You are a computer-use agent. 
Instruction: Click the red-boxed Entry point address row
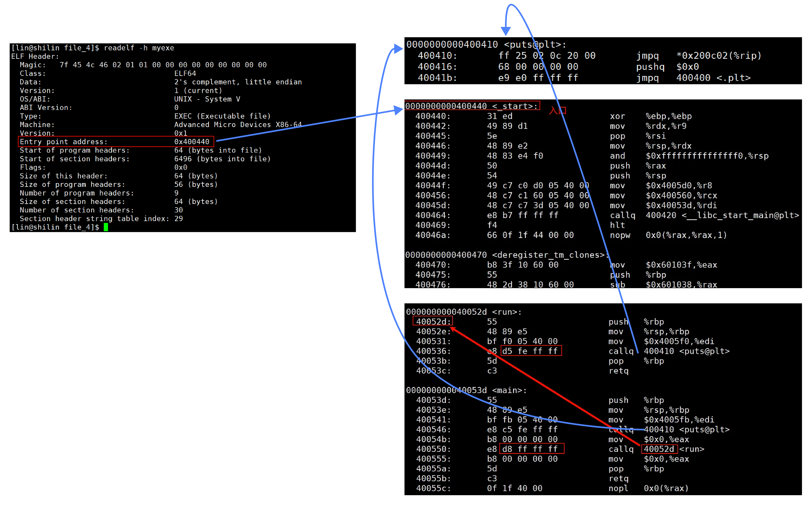tap(116, 142)
